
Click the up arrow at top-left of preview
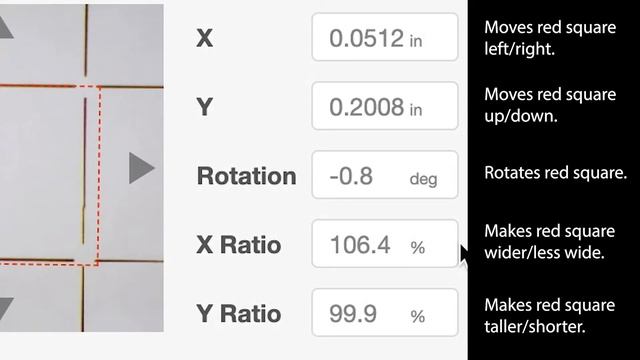pos(6,28)
